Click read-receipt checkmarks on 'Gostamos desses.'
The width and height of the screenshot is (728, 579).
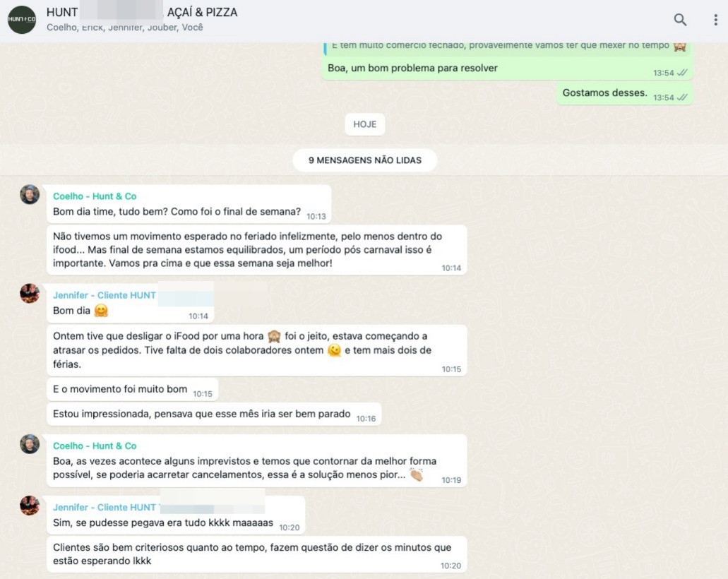682,97
